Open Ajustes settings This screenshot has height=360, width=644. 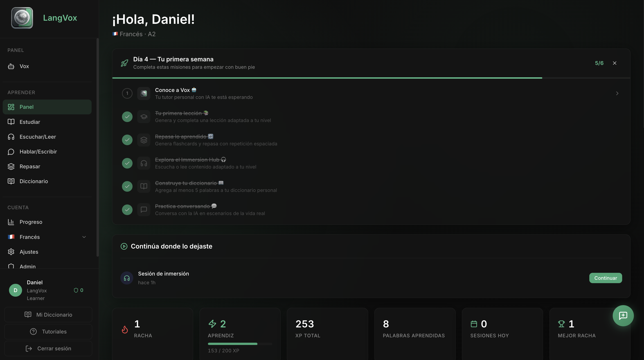(47, 252)
